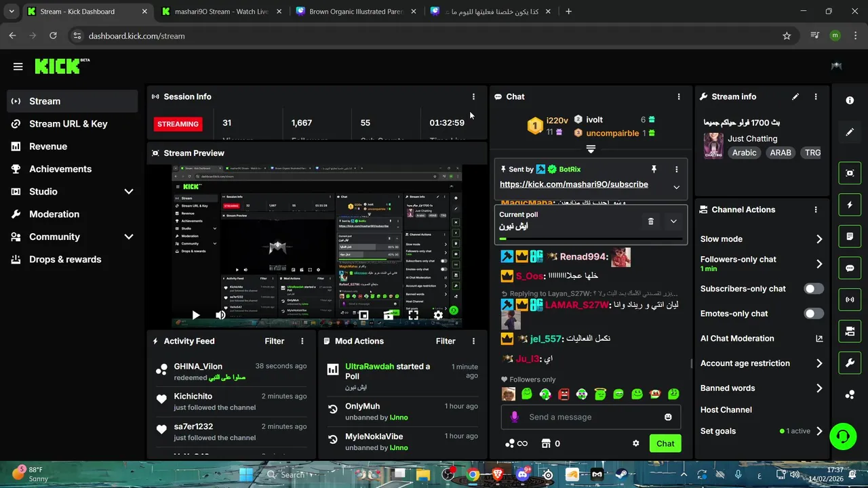This screenshot has width=868, height=488.
Task: Enter fullscreen in stream preview
Action: 413,315
